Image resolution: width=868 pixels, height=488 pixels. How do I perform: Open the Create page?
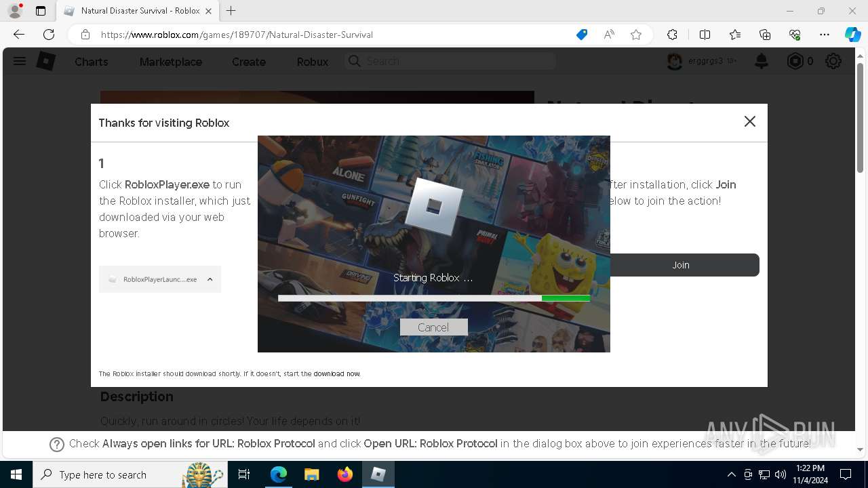click(x=249, y=62)
